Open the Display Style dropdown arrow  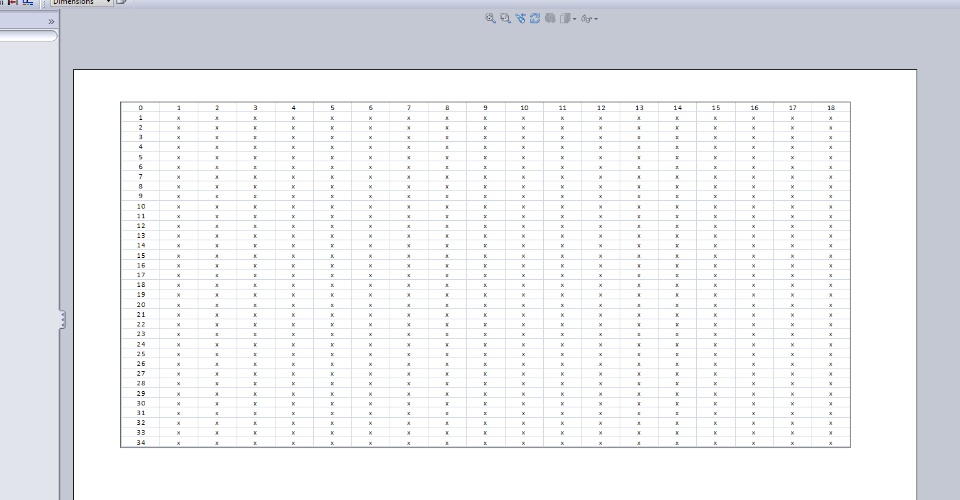pyautogui.click(x=574, y=19)
